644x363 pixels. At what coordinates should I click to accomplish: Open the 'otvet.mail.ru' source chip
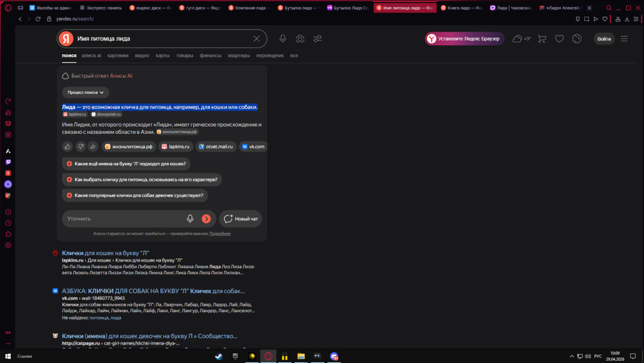(216, 146)
